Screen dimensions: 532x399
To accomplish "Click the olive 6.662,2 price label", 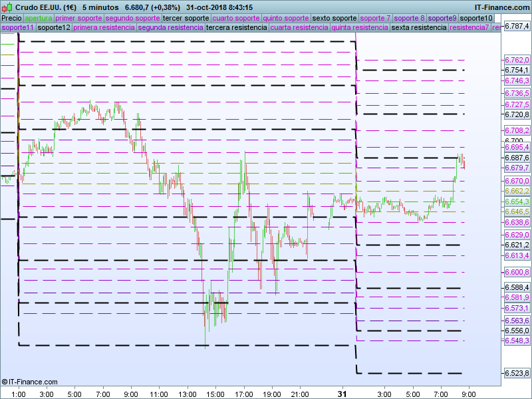I will coord(517,192).
